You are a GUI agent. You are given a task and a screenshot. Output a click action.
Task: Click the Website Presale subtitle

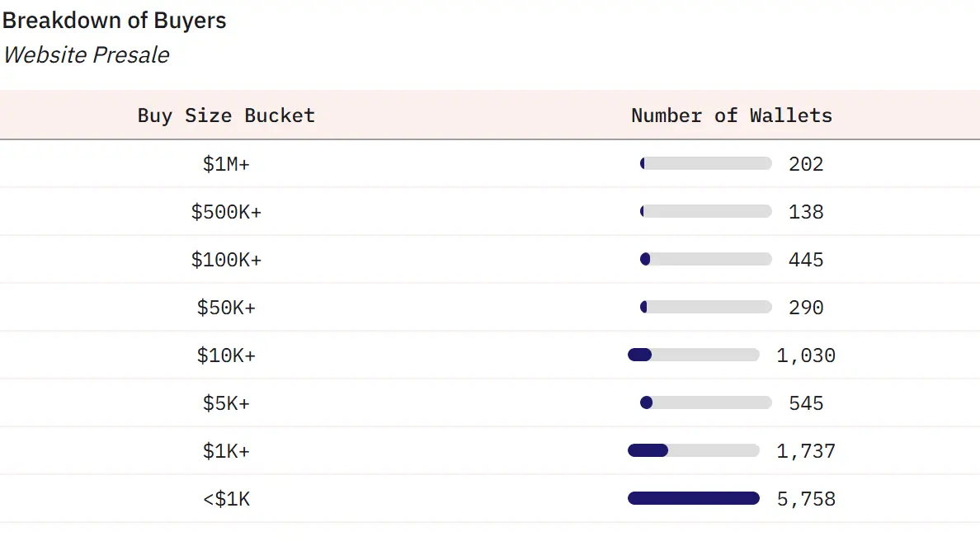(86, 55)
